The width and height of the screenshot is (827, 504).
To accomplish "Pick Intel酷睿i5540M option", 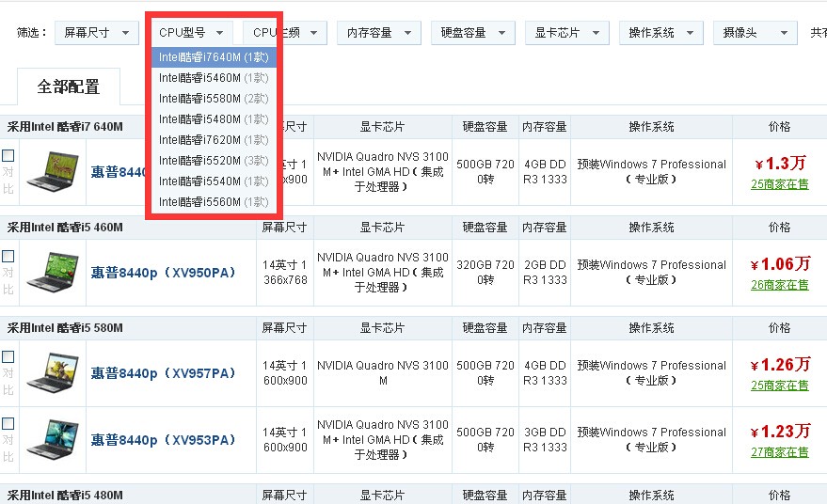I will point(214,181).
